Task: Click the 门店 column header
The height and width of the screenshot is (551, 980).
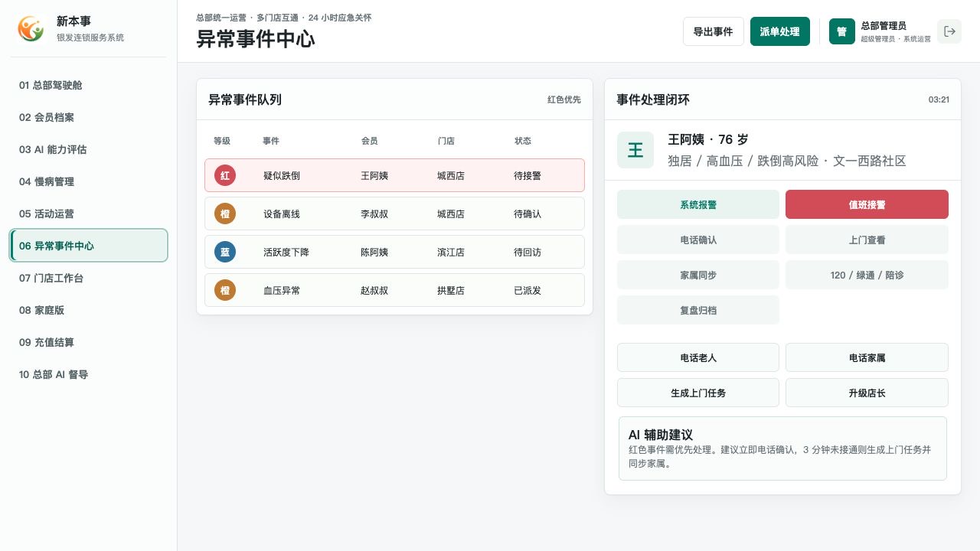Action: tap(446, 141)
